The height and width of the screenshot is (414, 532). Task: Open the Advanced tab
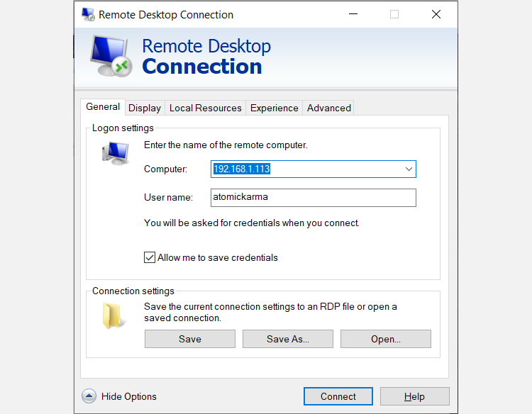pos(328,108)
